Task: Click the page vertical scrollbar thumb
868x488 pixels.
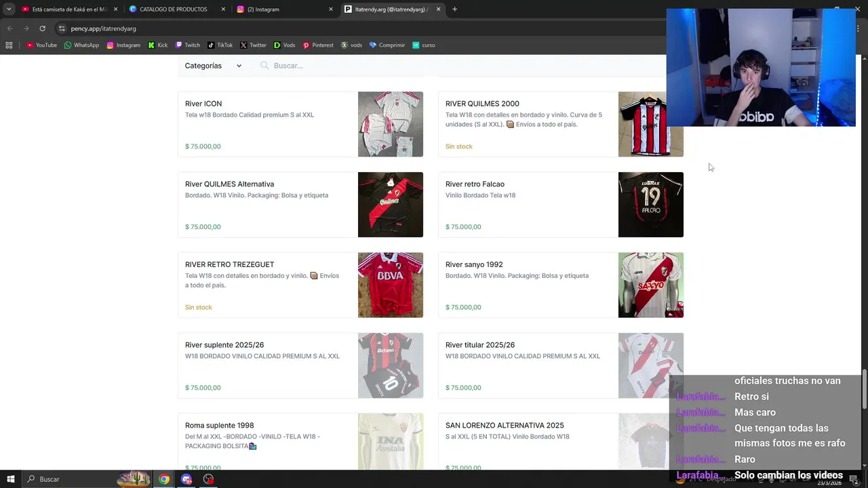Action: [x=865, y=389]
